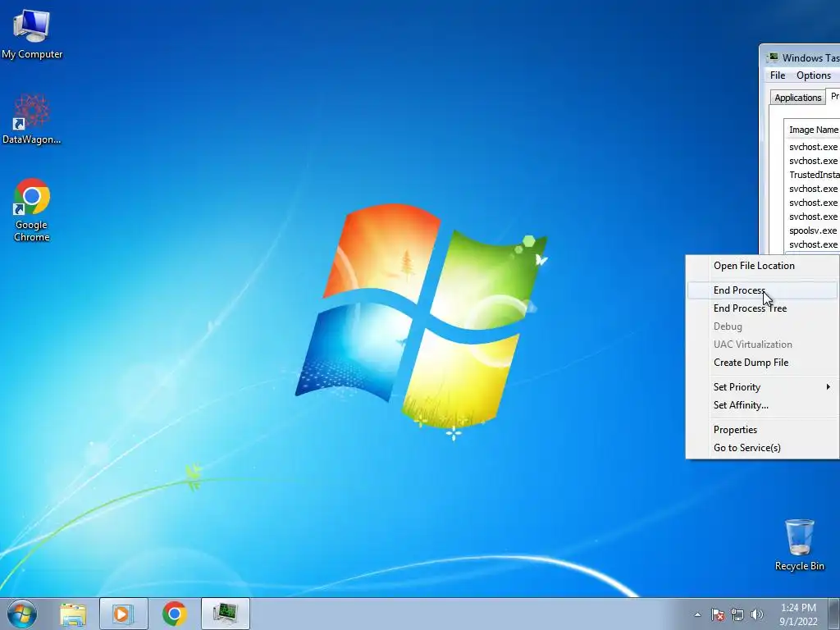Click the Task Manager taskbar button

[x=226, y=614]
